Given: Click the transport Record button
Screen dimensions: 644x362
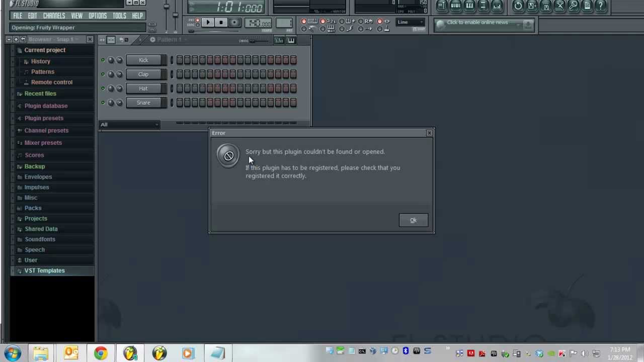Looking at the screenshot, I should [234, 23].
